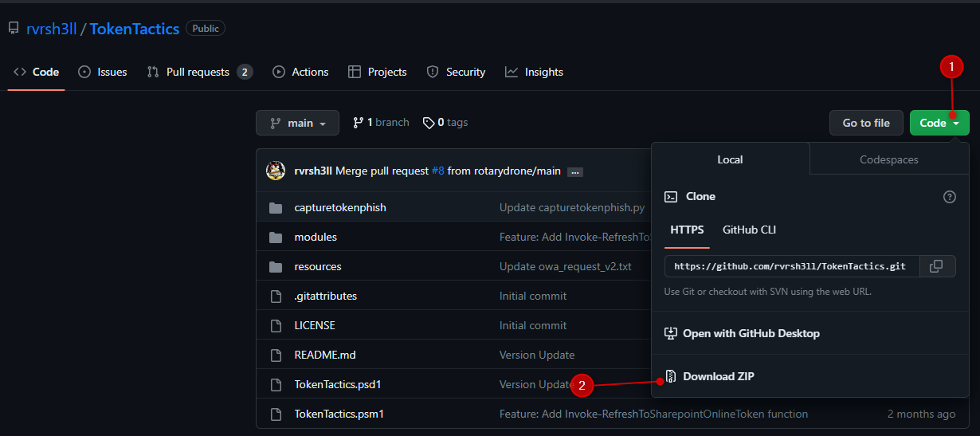Click the file icon for TokenTactics.psd1
The height and width of the screenshot is (436, 980).
[276, 384]
